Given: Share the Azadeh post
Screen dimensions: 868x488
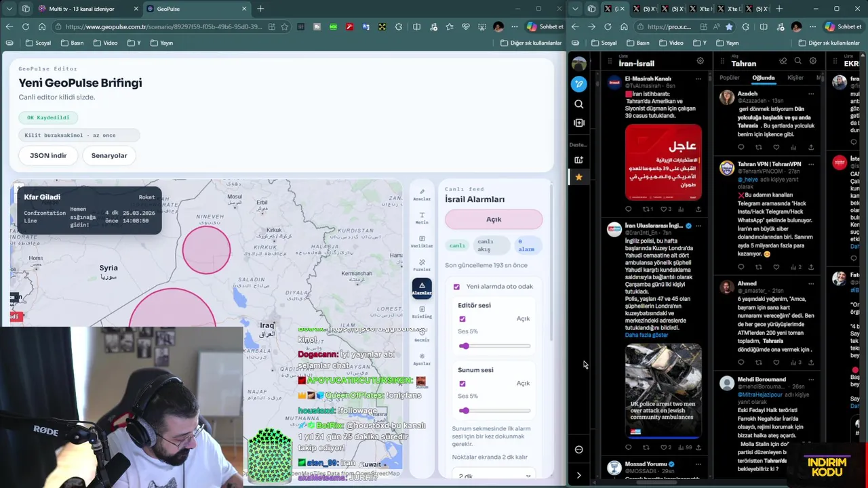Looking at the screenshot, I should point(811,147).
